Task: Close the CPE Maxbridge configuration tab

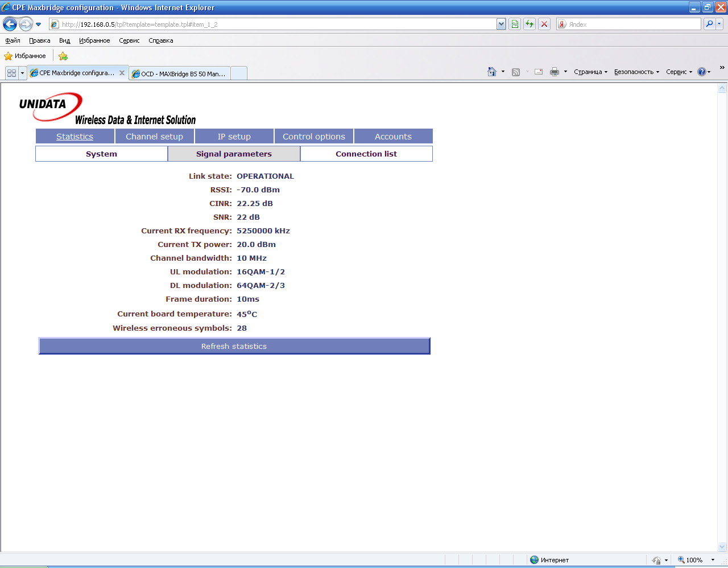Action: coord(122,73)
